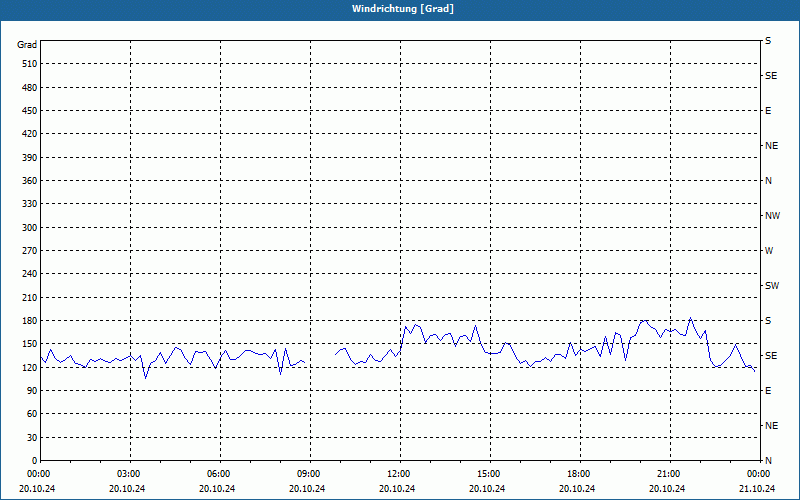
Task: Select the 'S' compass label at the 180 gridline
Action: point(768,321)
